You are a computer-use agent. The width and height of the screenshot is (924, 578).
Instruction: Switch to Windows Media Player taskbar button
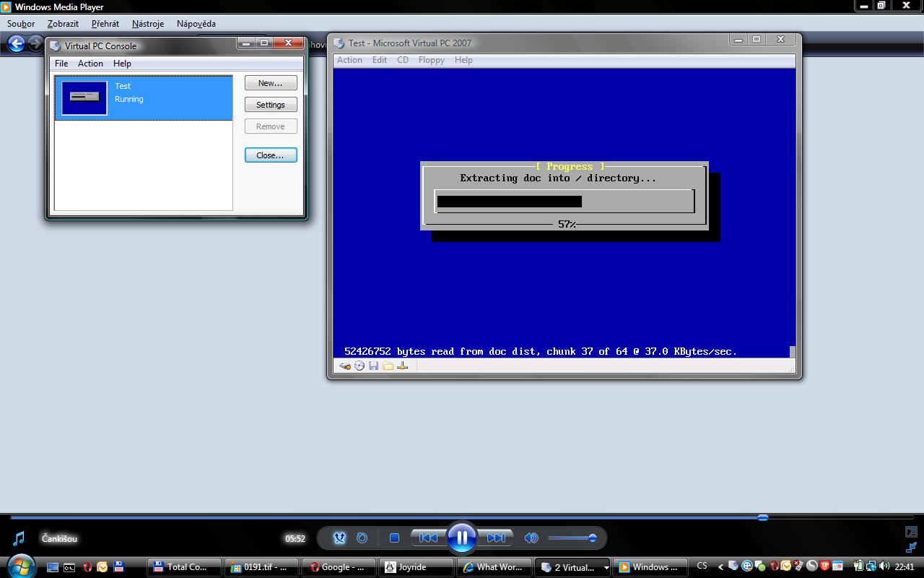tap(650, 567)
